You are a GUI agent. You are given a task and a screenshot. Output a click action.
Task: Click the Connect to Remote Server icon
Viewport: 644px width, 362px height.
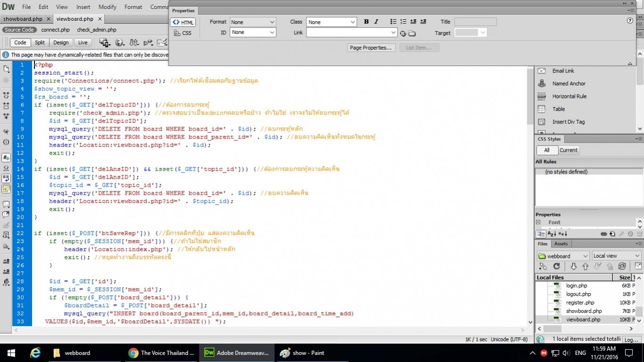click(x=543, y=266)
